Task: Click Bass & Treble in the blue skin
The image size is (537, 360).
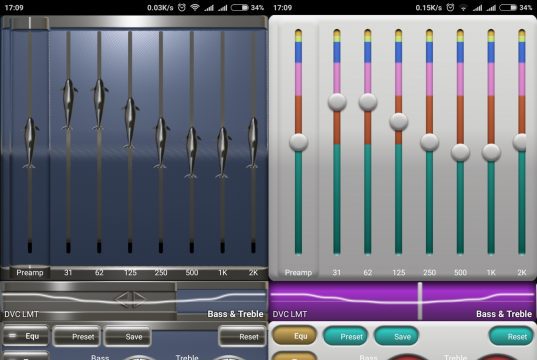Action: pyautogui.click(x=235, y=314)
